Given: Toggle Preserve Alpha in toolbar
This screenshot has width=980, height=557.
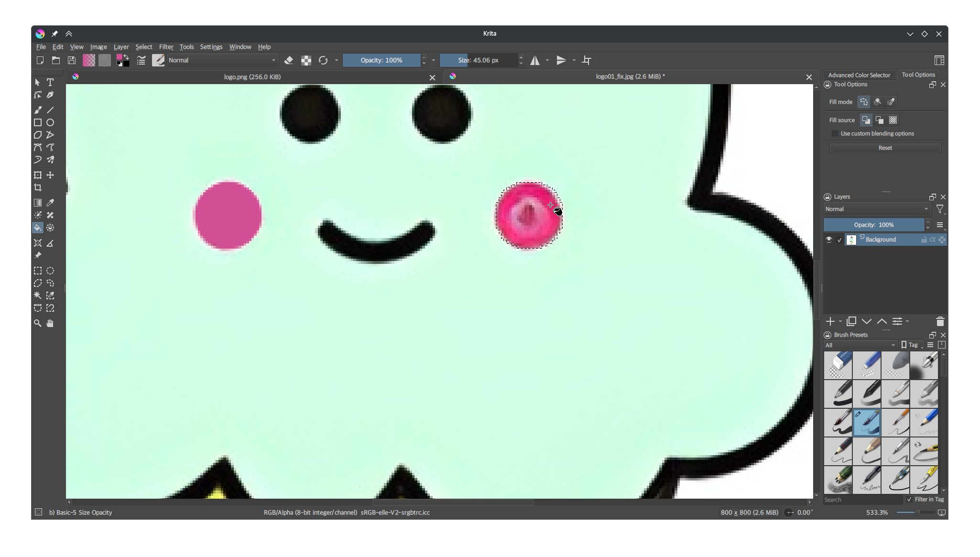Looking at the screenshot, I should pos(306,60).
